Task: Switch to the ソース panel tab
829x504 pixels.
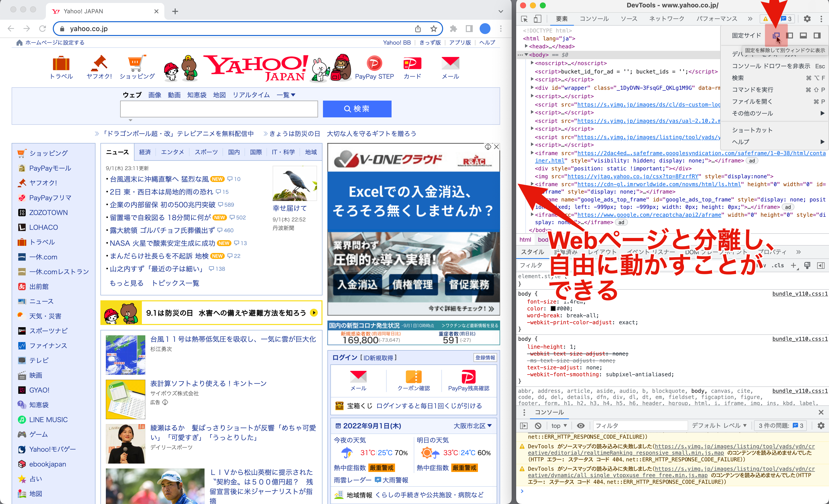Action: coord(629,19)
